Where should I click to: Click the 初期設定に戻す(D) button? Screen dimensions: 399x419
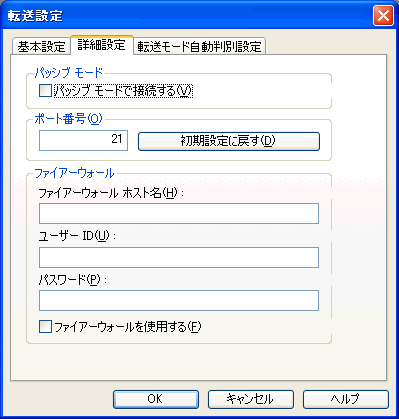click(x=229, y=141)
